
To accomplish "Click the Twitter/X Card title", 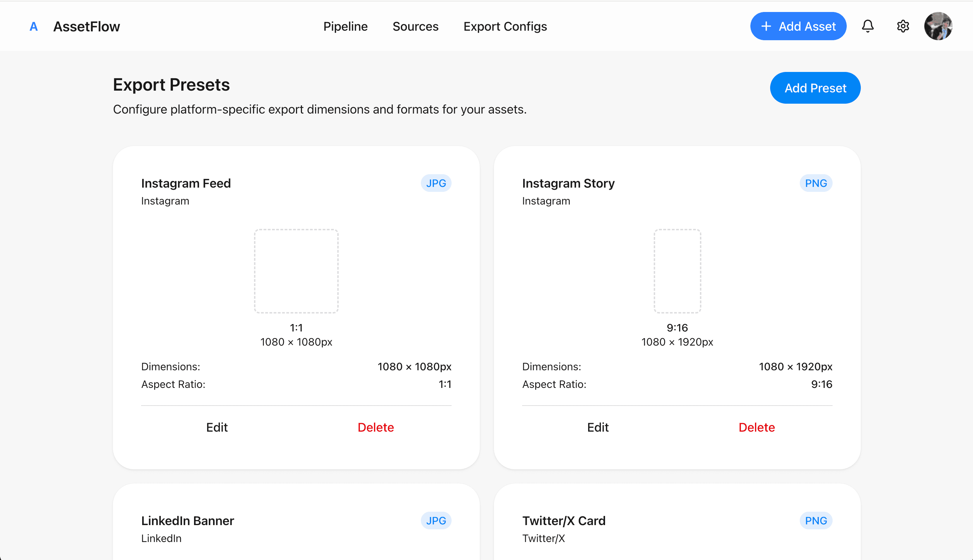I will pyautogui.click(x=564, y=521).
